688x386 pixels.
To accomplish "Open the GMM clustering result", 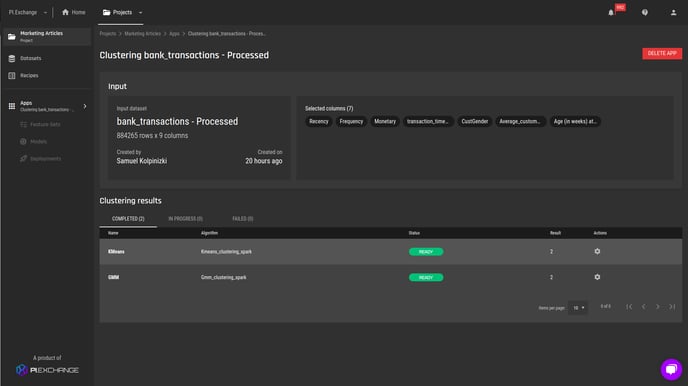I will [x=114, y=277].
